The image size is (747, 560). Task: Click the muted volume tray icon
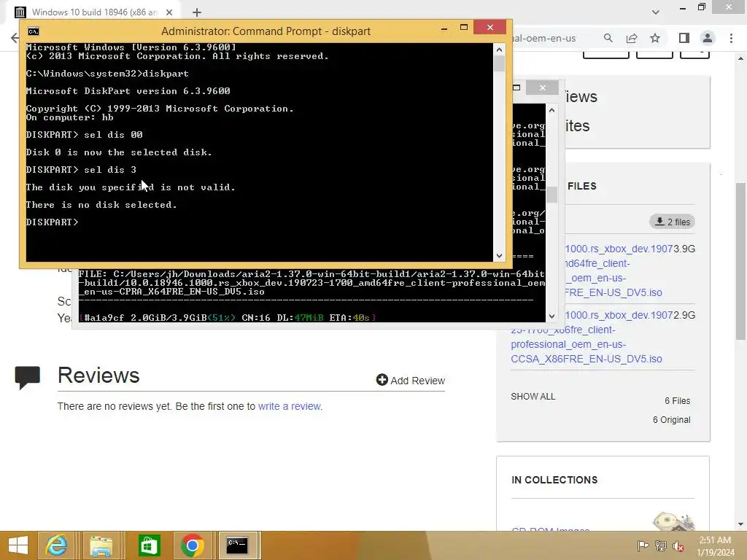pos(678,545)
